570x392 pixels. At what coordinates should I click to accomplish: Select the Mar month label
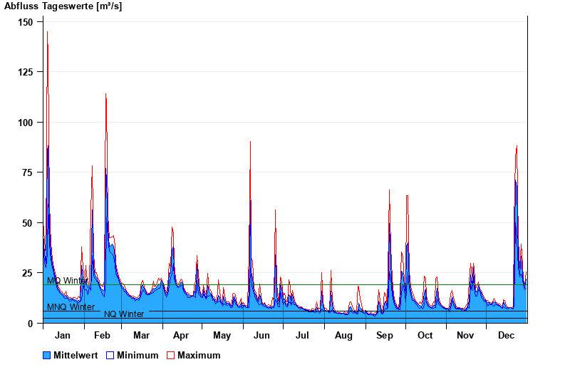[x=141, y=336]
